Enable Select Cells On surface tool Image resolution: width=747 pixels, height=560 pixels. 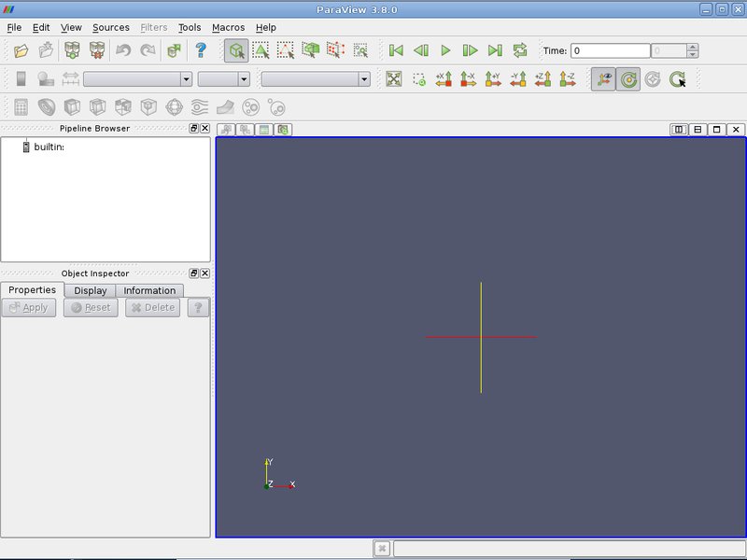pyautogui.click(x=261, y=50)
